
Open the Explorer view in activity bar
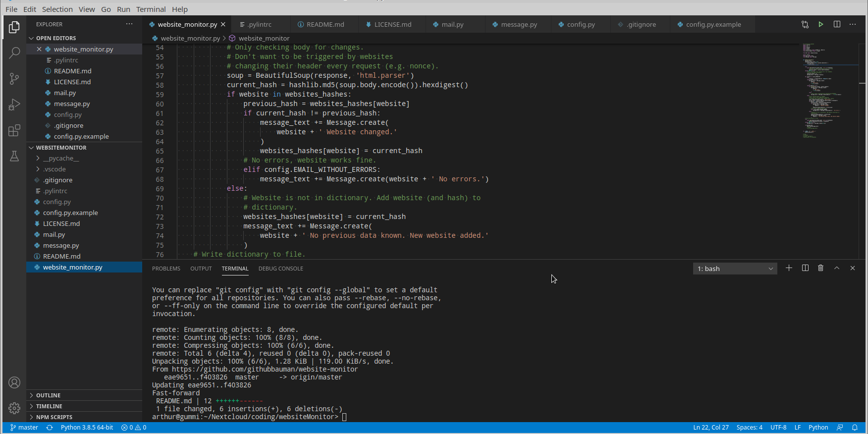pyautogui.click(x=14, y=27)
